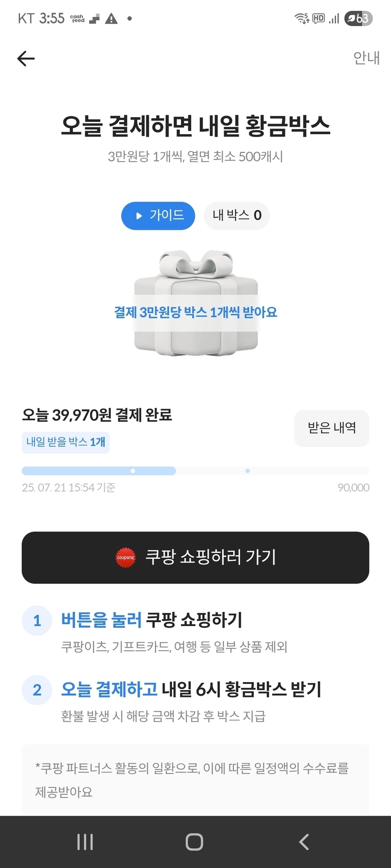The image size is (391, 868).
Task: View 받은 내역 received history
Action: point(332,428)
